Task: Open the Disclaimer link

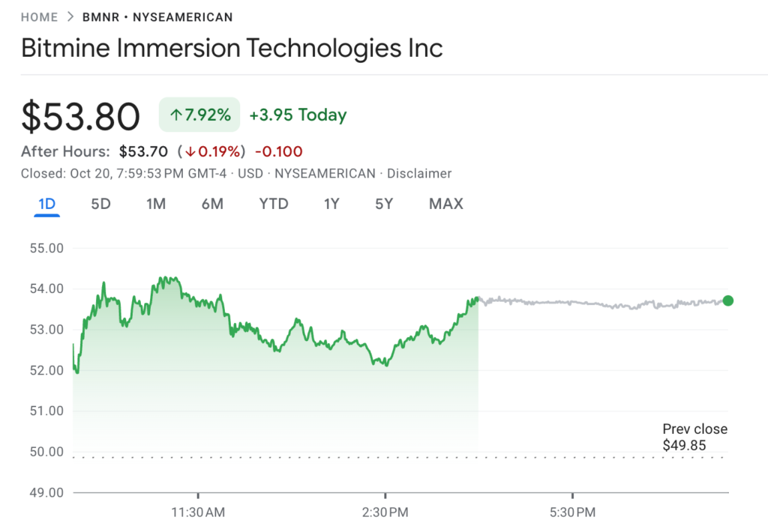Action: click(x=419, y=173)
